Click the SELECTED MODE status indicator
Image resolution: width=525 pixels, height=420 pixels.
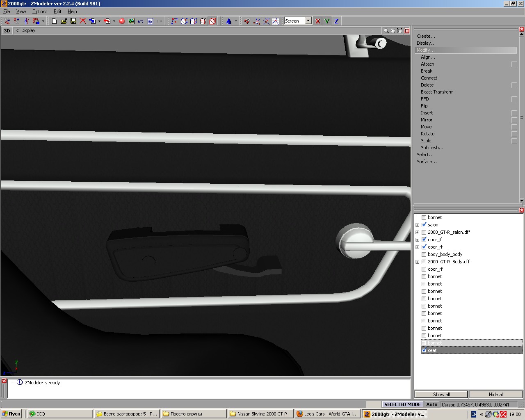click(402, 404)
